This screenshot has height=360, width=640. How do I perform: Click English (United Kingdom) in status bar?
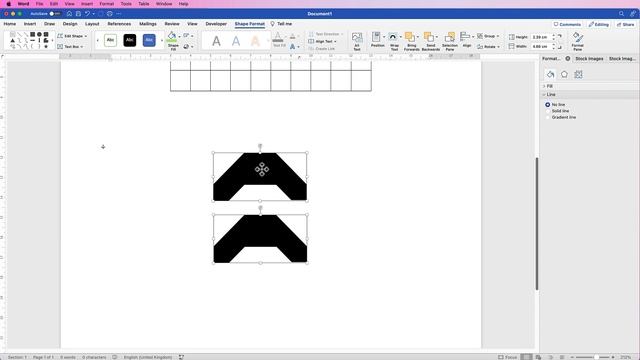[x=148, y=357]
